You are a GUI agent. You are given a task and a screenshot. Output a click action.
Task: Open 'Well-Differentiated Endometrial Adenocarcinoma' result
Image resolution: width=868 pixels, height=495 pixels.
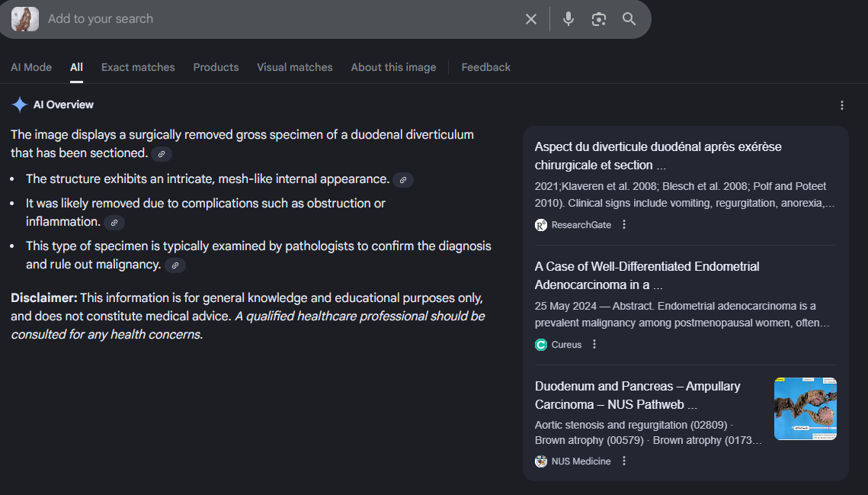point(646,275)
